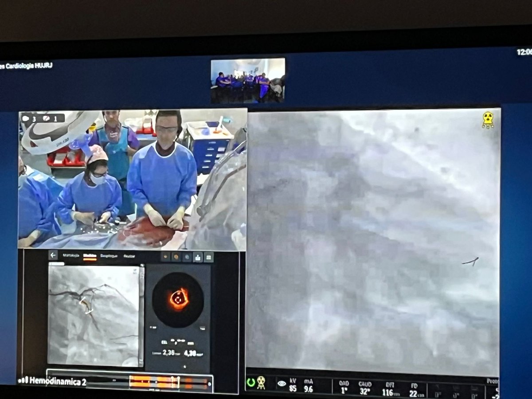Open the Morfologia tab
The width and height of the screenshot is (532, 399).
71,255
